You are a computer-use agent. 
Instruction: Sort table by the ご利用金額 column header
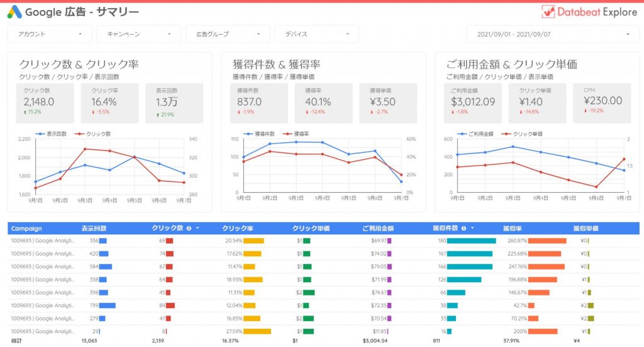click(378, 229)
